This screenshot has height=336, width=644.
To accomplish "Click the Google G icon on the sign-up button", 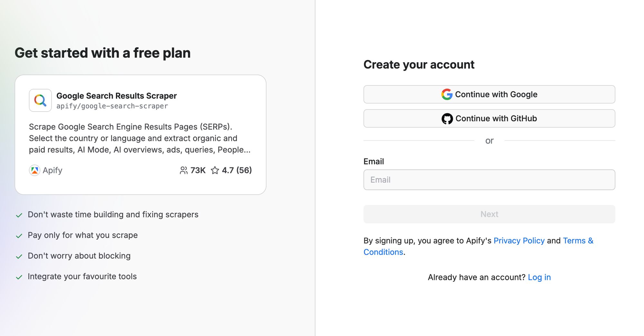I will (x=447, y=94).
